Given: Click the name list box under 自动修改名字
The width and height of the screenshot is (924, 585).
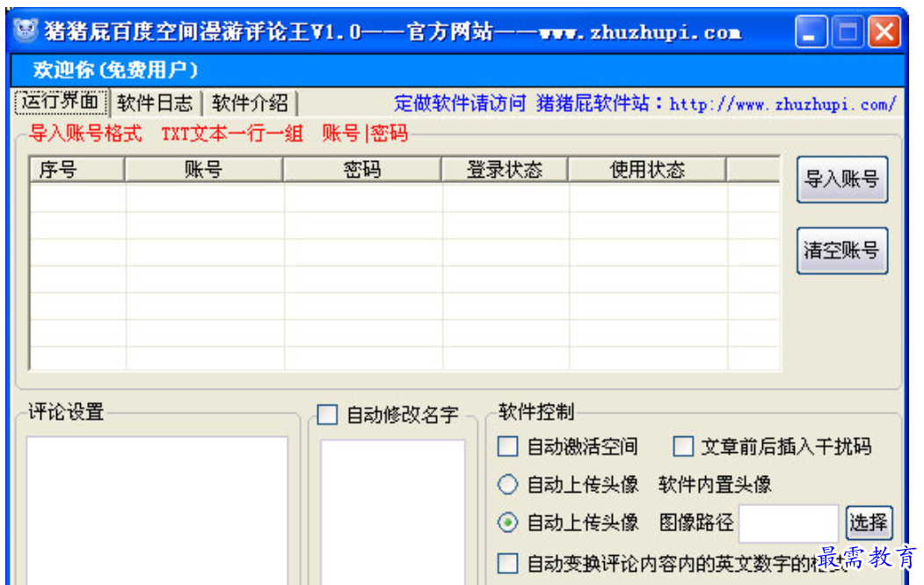Looking at the screenshot, I should pyautogui.click(x=393, y=513).
